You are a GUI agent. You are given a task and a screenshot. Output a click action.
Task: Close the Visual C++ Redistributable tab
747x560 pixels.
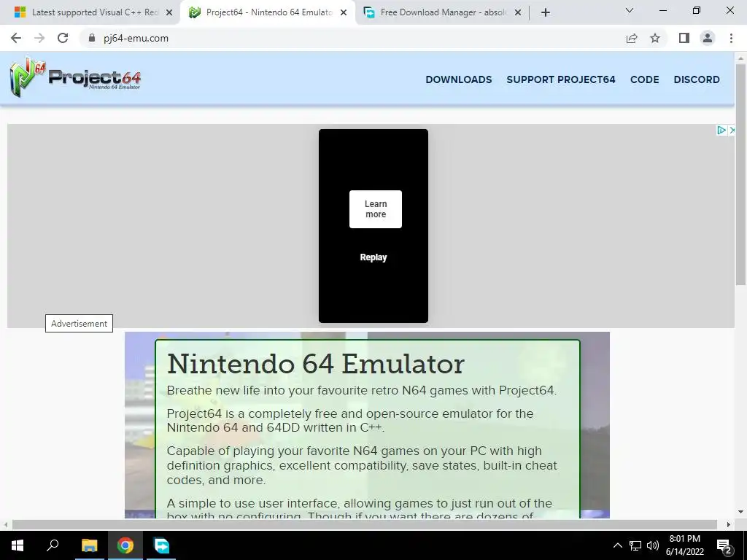(169, 12)
